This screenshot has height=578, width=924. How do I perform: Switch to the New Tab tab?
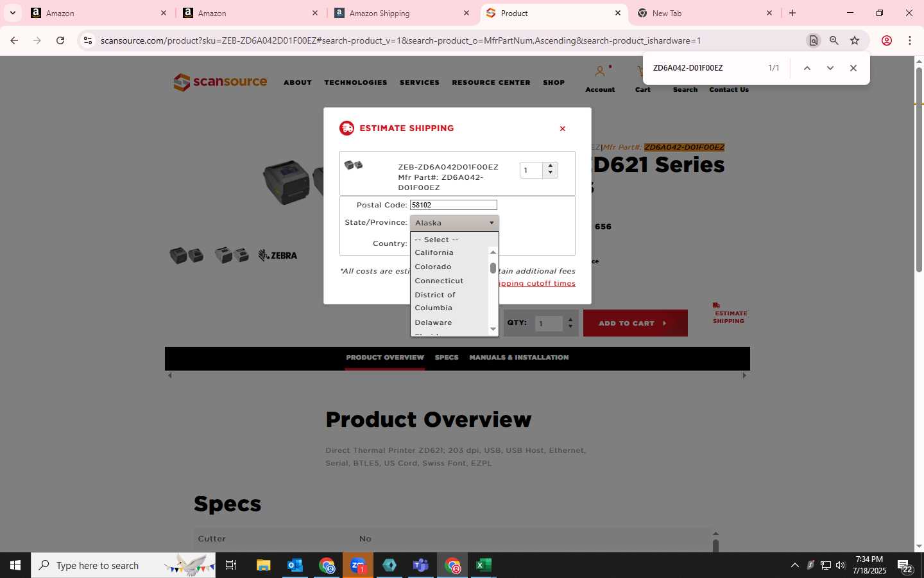point(706,13)
